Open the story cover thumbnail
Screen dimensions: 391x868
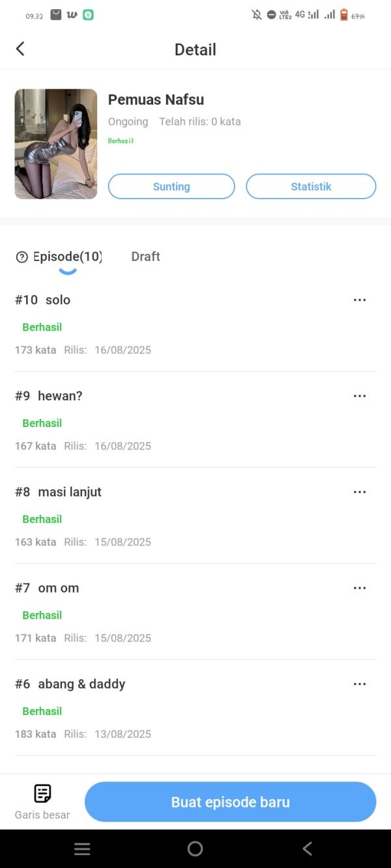(x=56, y=144)
